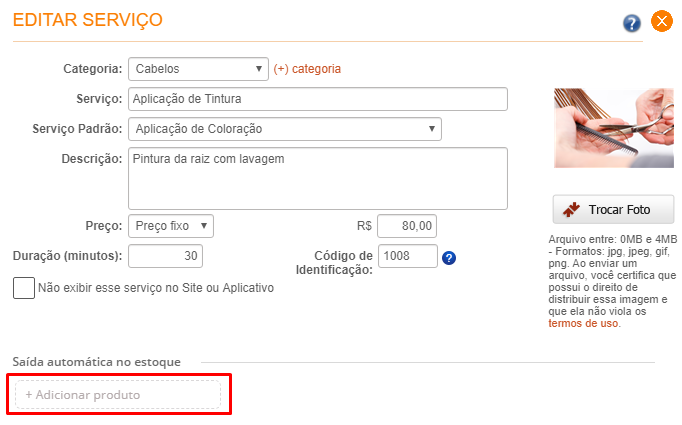
Task: Toggle the 'Não exibir esse serviço' checkbox
Action: 23,288
